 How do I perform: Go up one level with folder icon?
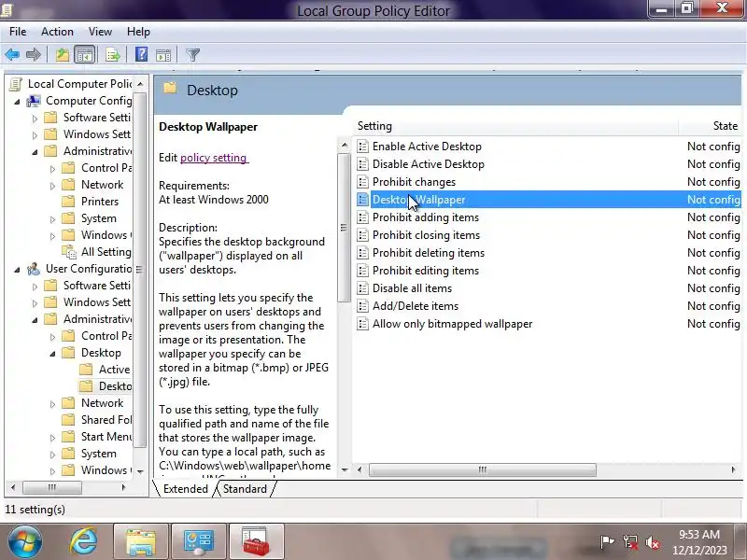(63, 55)
